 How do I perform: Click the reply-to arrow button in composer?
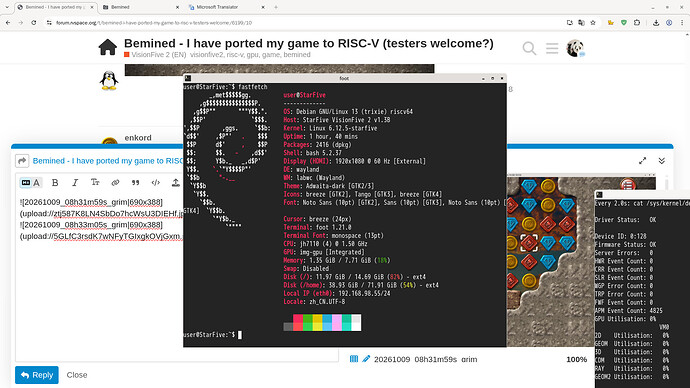(x=22, y=161)
